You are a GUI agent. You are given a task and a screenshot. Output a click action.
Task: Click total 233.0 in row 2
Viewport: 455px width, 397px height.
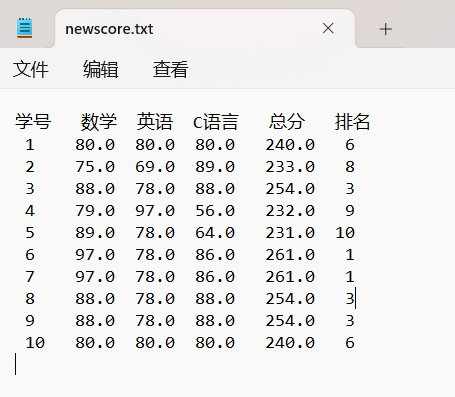(290, 167)
